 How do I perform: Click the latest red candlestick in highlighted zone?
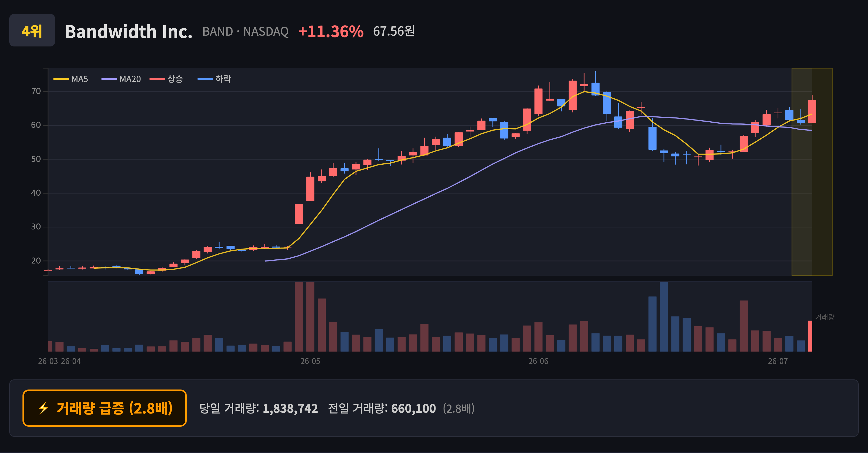click(812, 111)
